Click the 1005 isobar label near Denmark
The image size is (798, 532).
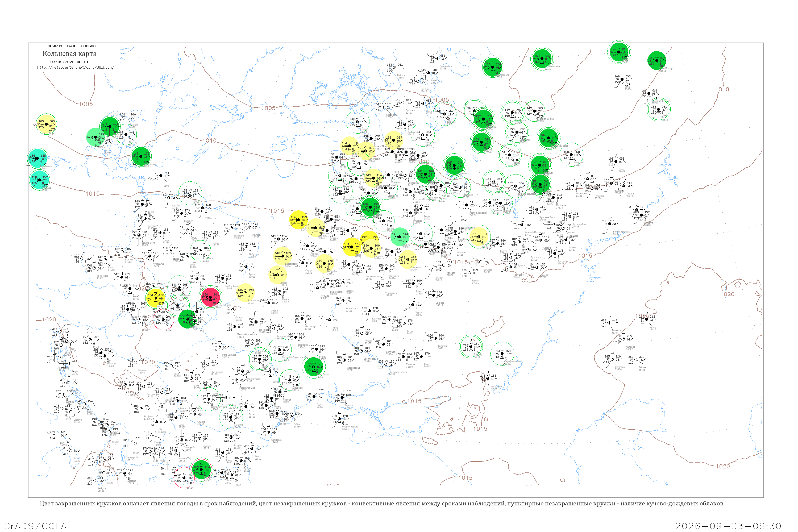point(85,104)
